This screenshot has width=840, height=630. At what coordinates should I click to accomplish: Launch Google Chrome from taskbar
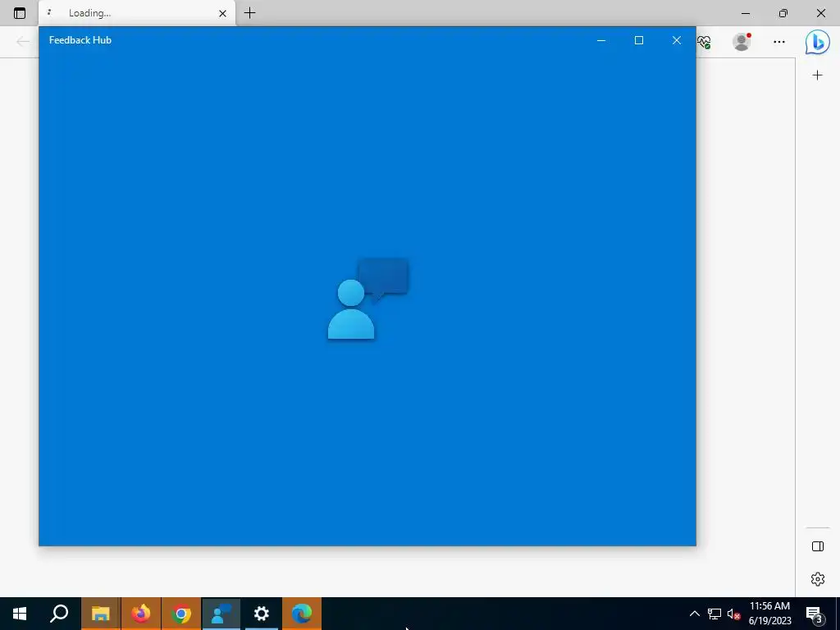coord(181,614)
